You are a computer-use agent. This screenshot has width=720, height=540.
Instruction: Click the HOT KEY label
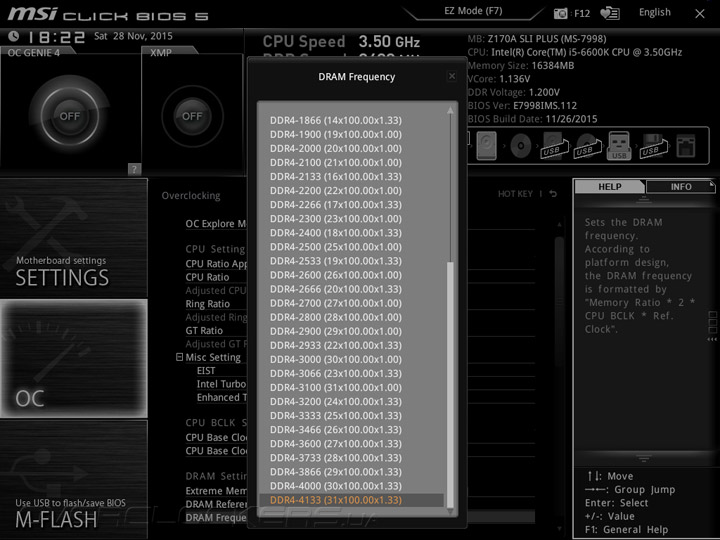pos(515,194)
